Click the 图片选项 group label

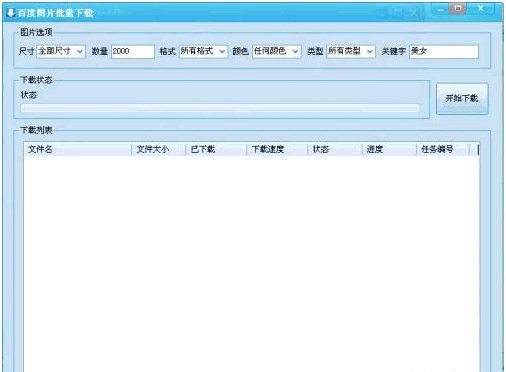(36, 32)
